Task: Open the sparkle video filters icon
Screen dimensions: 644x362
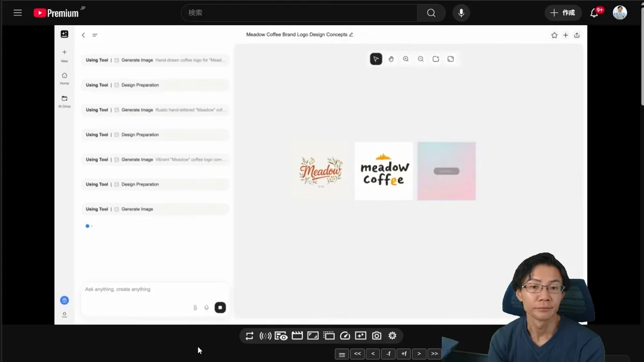Action: [x=361, y=336]
